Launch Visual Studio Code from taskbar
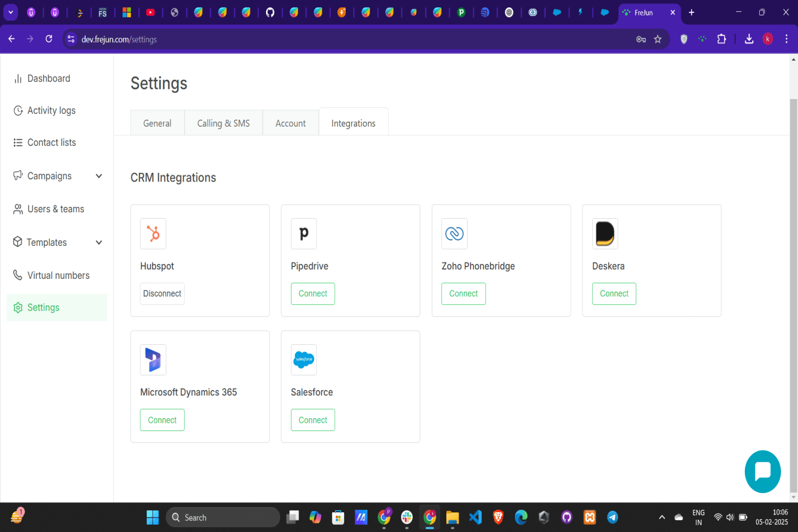The width and height of the screenshot is (798, 532). [x=476, y=517]
